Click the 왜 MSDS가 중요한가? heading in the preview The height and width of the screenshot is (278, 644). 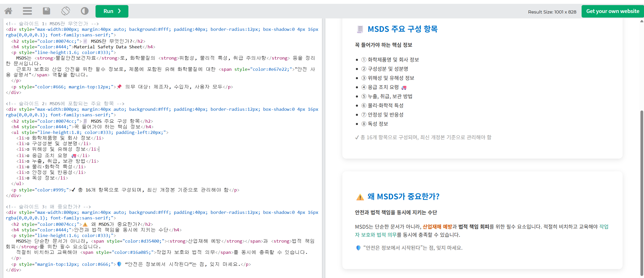[403, 197]
